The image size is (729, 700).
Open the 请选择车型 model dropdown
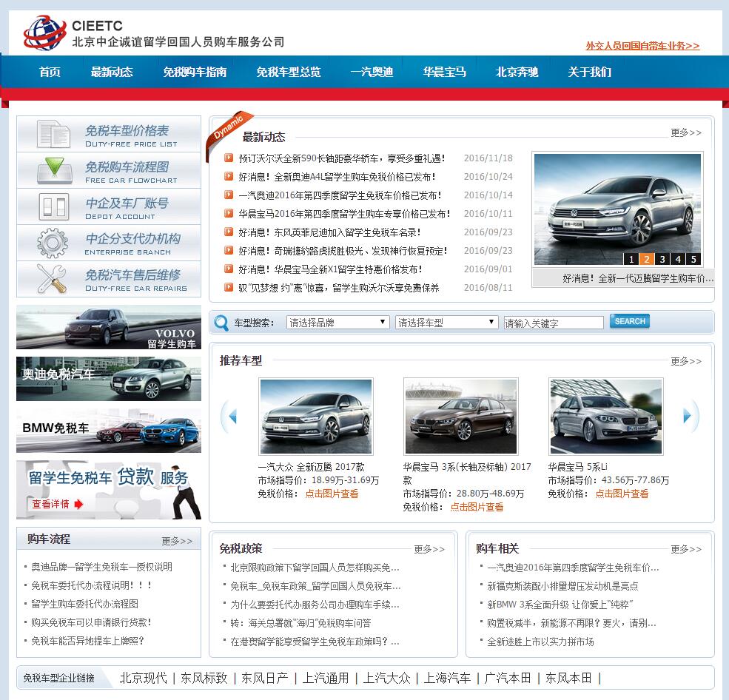pos(447,322)
